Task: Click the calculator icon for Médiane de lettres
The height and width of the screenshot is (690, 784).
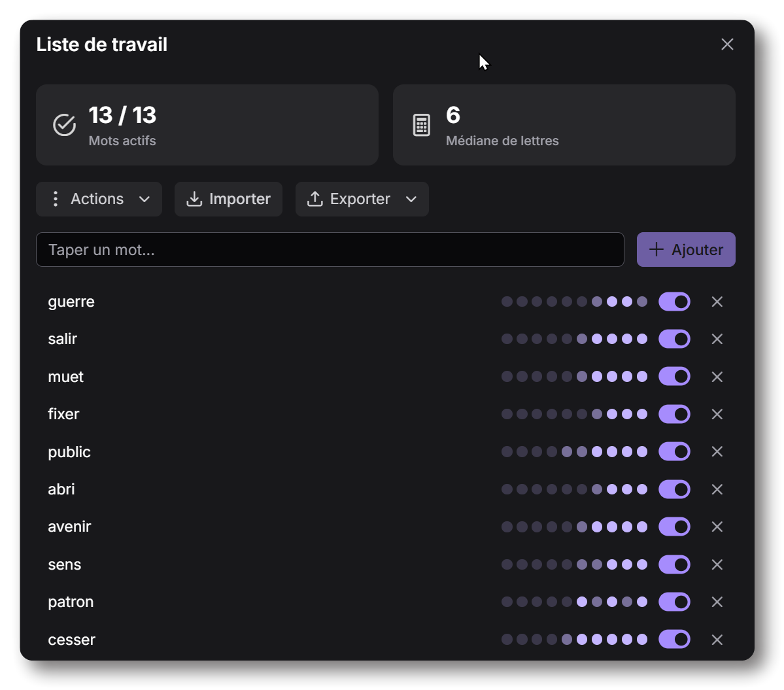Action: pyautogui.click(x=422, y=125)
